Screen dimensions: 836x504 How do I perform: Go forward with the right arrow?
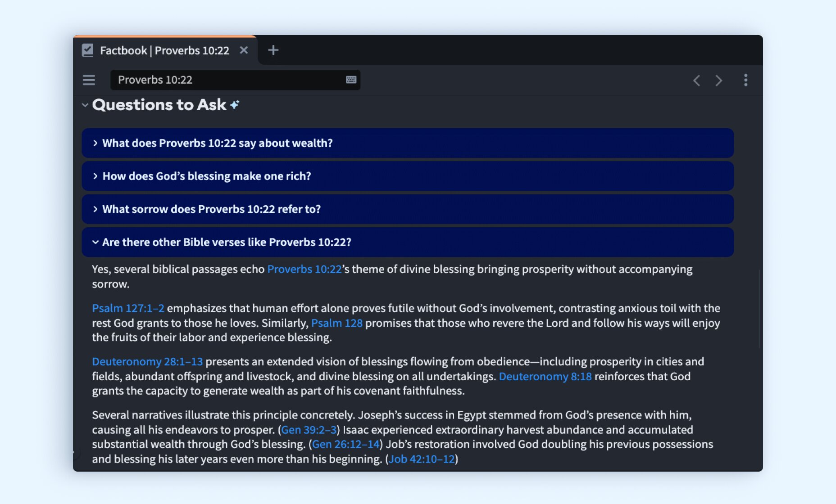(719, 81)
